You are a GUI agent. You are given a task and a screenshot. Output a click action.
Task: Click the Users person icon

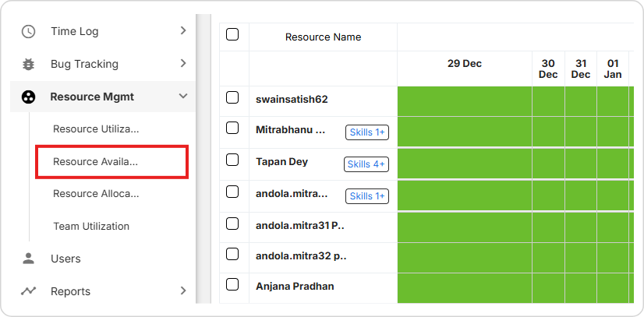click(x=28, y=259)
